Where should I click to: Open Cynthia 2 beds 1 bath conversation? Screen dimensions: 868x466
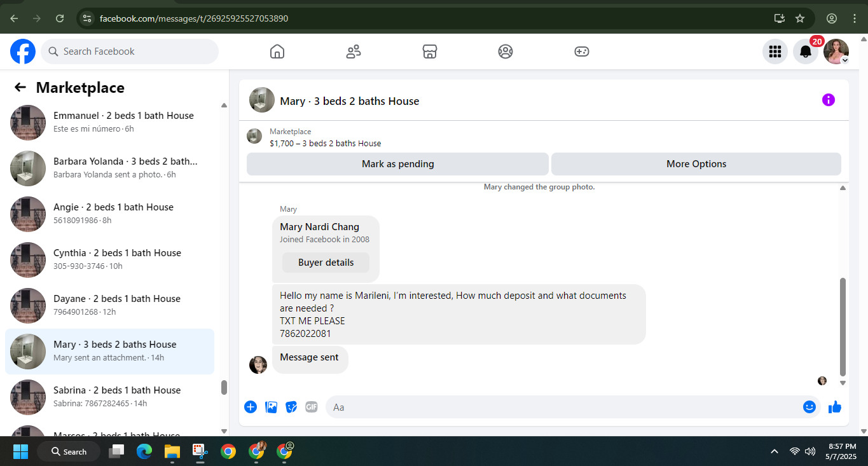tap(109, 260)
